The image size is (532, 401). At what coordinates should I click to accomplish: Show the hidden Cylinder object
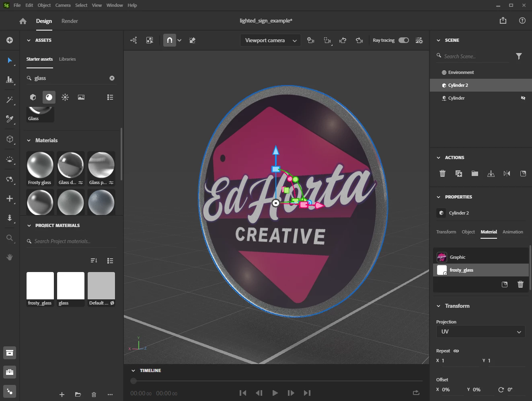(x=523, y=98)
